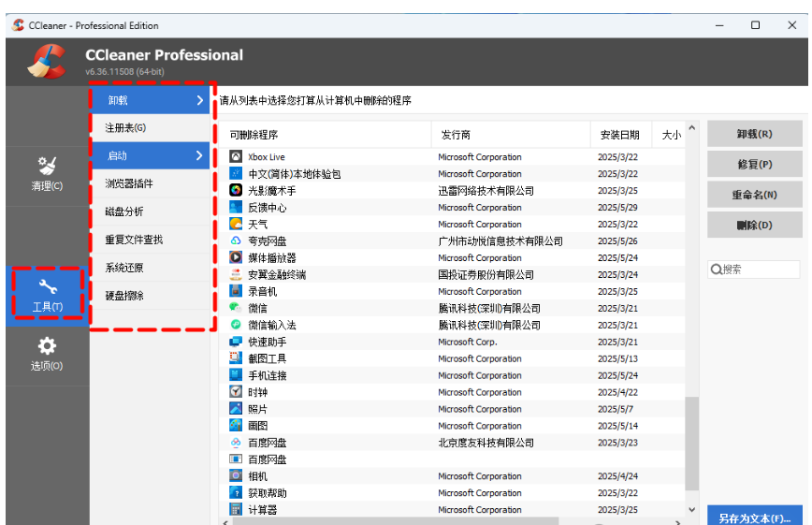
Task: Select the 反馈中心 app icon
Action: click(236, 208)
